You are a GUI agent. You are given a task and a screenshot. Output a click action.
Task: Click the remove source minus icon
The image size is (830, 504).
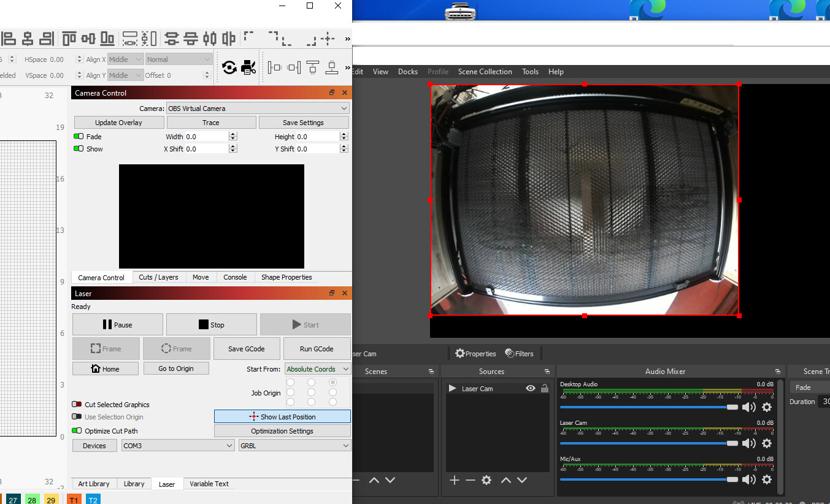tap(470, 480)
